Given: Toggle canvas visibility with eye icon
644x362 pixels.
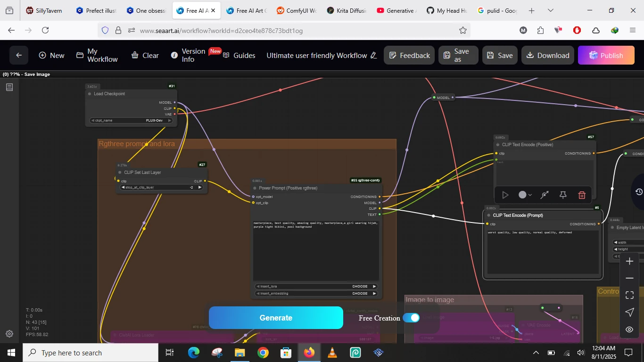Looking at the screenshot, I should pyautogui.click(x=629, y=329).
